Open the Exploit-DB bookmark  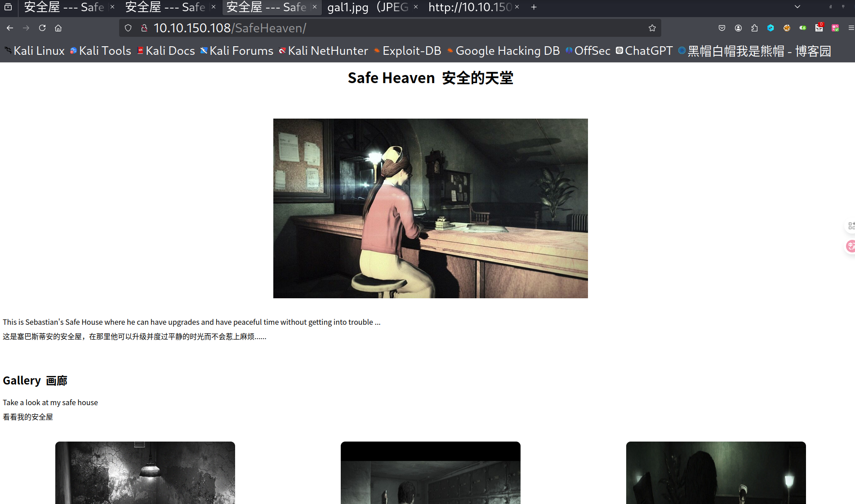coord(407,51)
